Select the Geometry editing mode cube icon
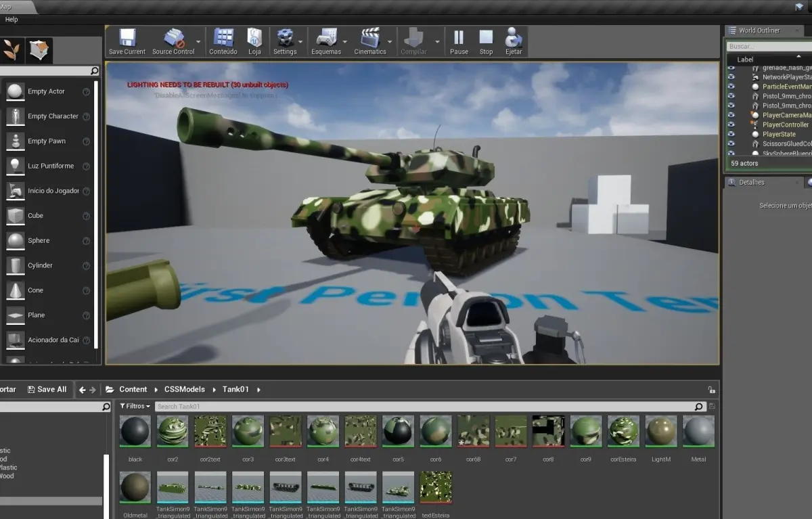The image size is (812, 519). coord(39,50)
